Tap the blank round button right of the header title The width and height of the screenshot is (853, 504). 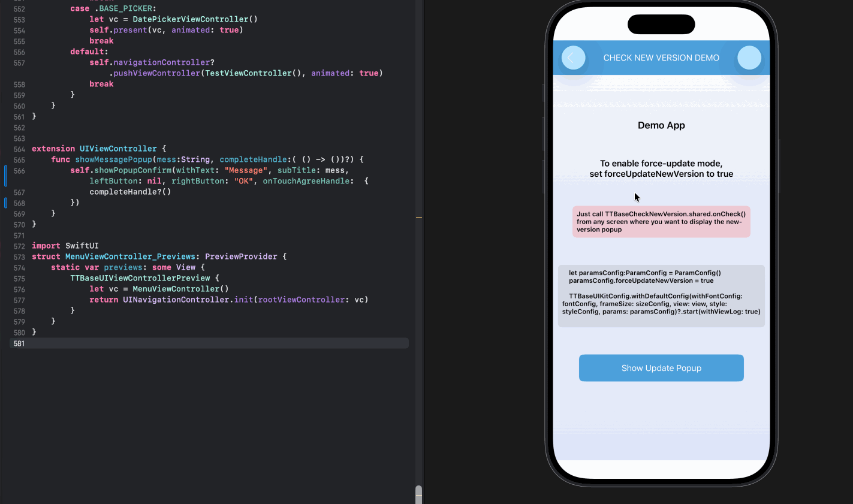[x=749, y=58]
